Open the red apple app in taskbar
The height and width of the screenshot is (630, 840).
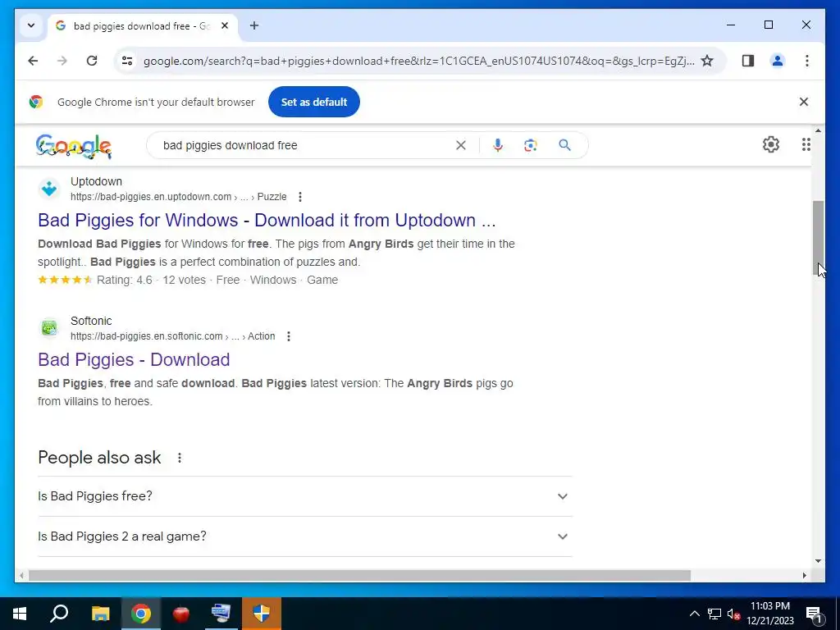click(181, 614)
